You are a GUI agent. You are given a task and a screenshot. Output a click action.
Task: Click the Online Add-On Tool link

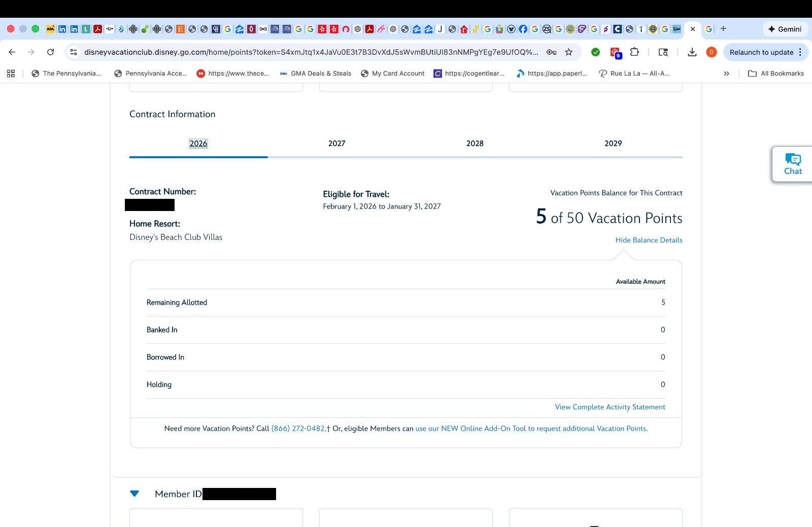[x=531, y=429]
